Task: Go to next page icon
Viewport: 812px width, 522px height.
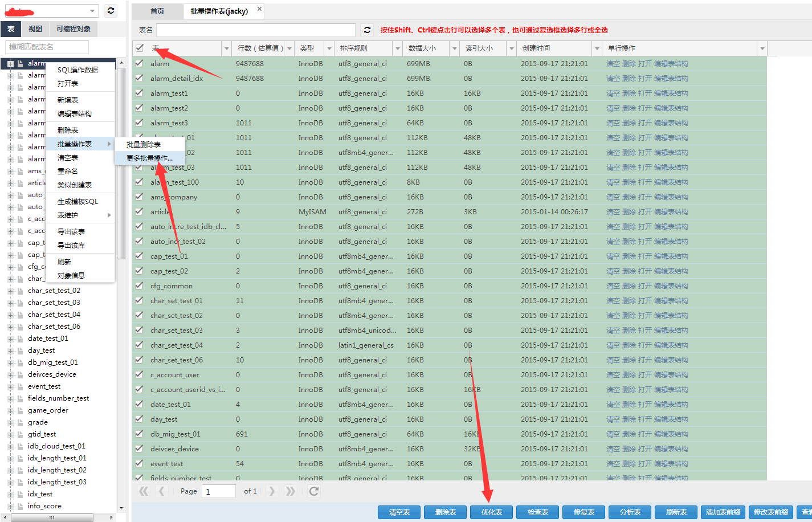Action: click(x=272, y=491)
